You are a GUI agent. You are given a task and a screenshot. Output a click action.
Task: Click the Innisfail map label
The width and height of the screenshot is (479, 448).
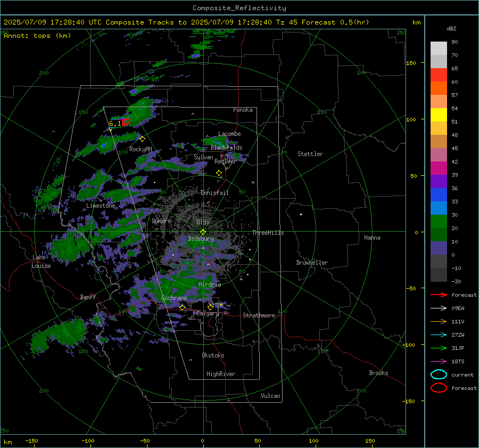(214, 193)
